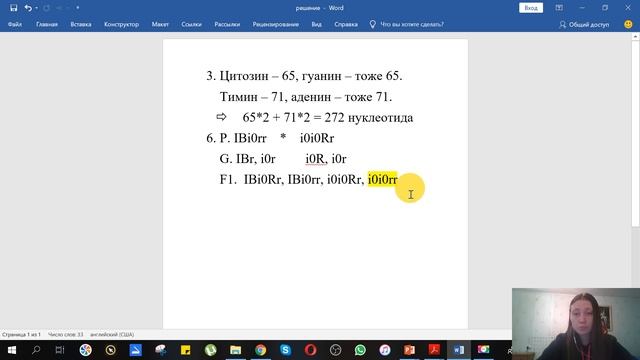Click the word 'Цитозин' in line 3
Viewport: 640px width, 360px height.
[244, 76]
